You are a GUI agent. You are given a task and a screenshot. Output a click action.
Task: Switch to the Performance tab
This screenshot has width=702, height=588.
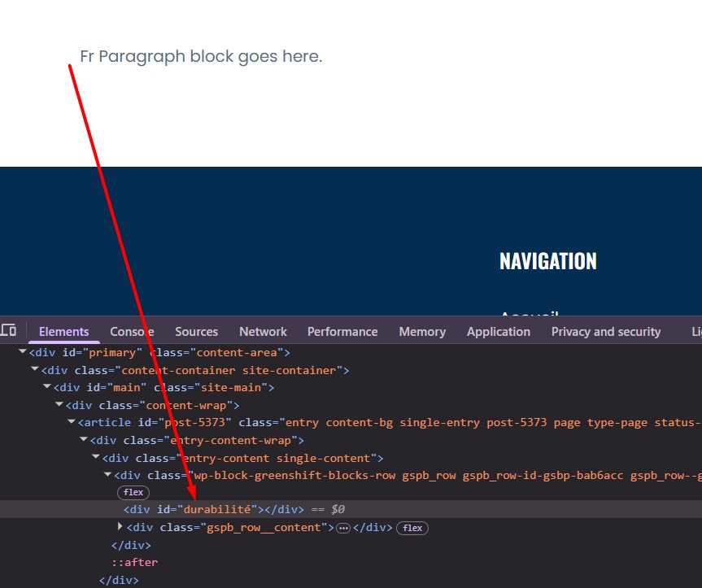(342, 332)
